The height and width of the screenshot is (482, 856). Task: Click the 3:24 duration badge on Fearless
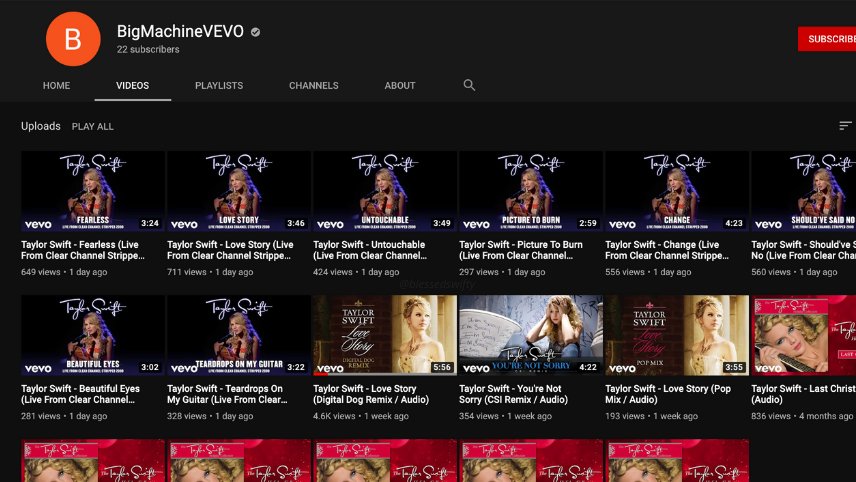pos(150,223)
